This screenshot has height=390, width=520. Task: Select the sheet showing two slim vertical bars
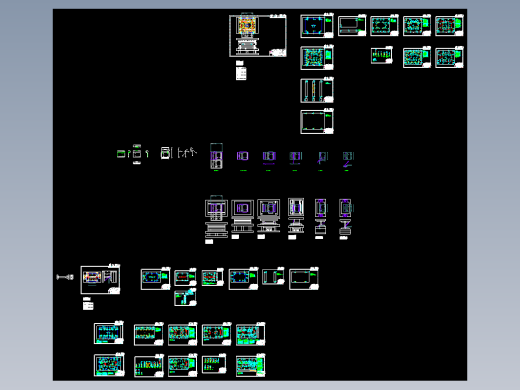click(x=273, y=276)
